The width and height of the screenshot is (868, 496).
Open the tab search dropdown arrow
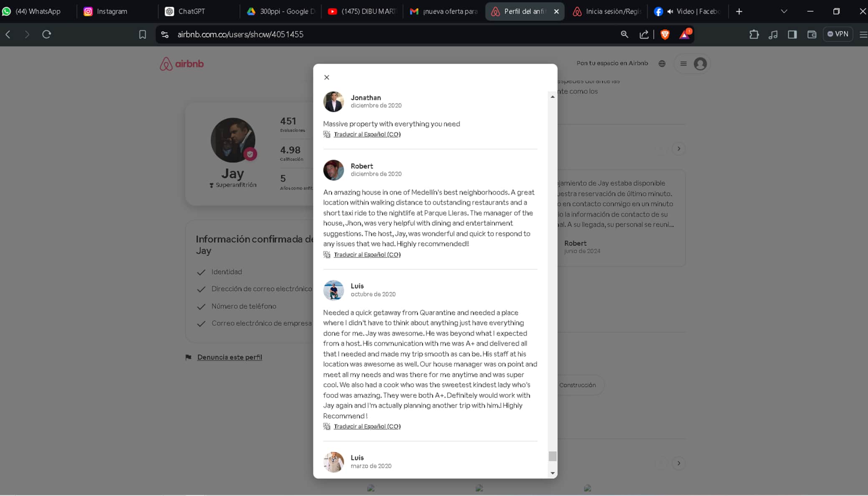784,11
